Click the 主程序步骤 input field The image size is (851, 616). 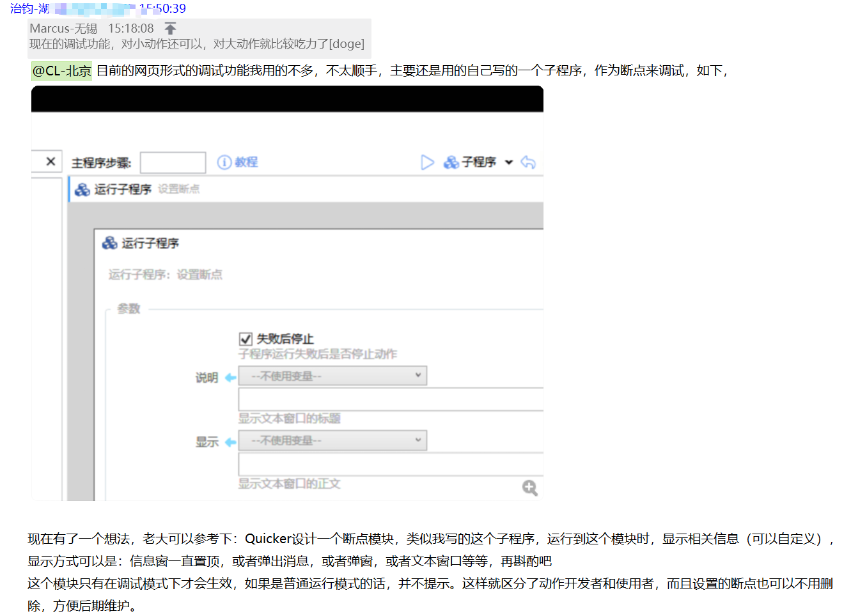tap(173, 162)
